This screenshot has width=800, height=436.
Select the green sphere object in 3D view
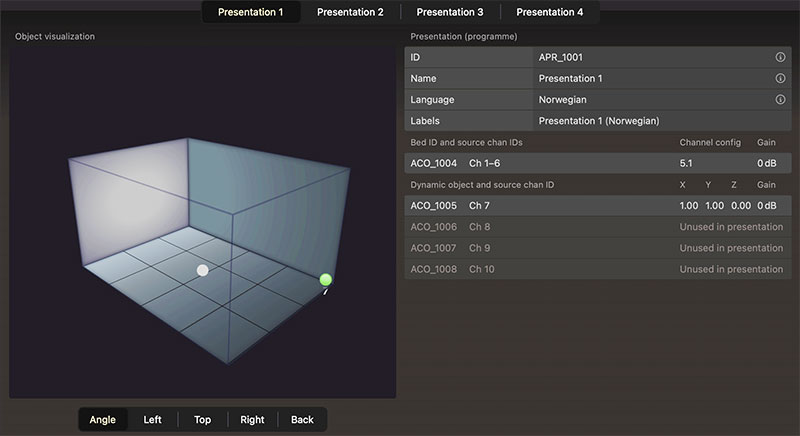click(325, 279)
